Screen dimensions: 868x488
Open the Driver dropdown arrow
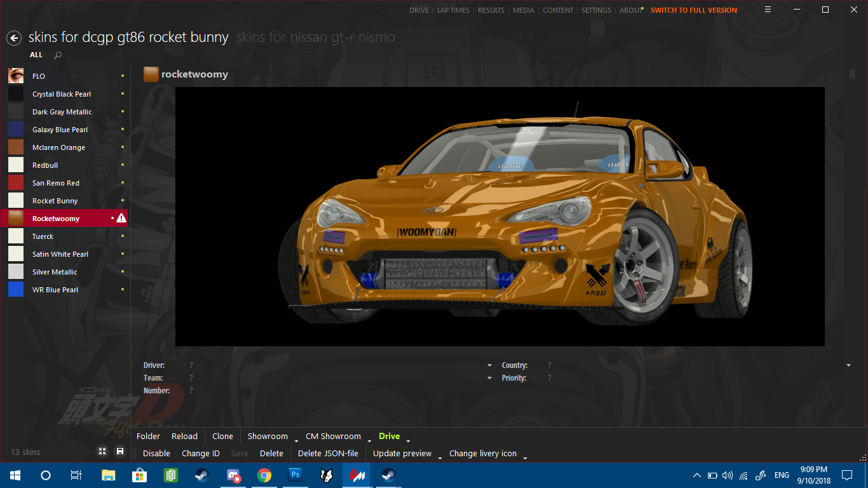click(x=489, y=366)
